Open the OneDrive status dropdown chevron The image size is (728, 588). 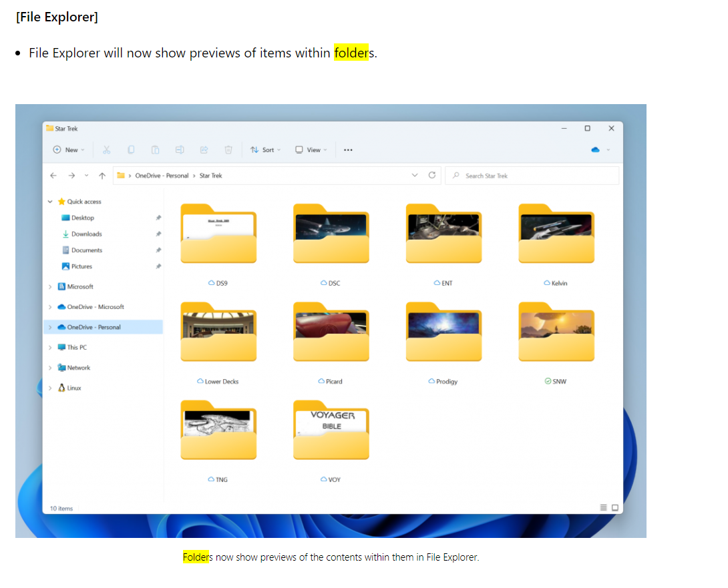pyautogui.click(x=608, y=150)
